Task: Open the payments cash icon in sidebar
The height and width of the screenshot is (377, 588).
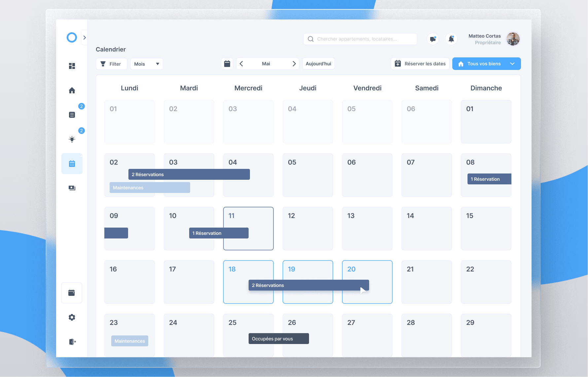Action: [x=72, y=188]
